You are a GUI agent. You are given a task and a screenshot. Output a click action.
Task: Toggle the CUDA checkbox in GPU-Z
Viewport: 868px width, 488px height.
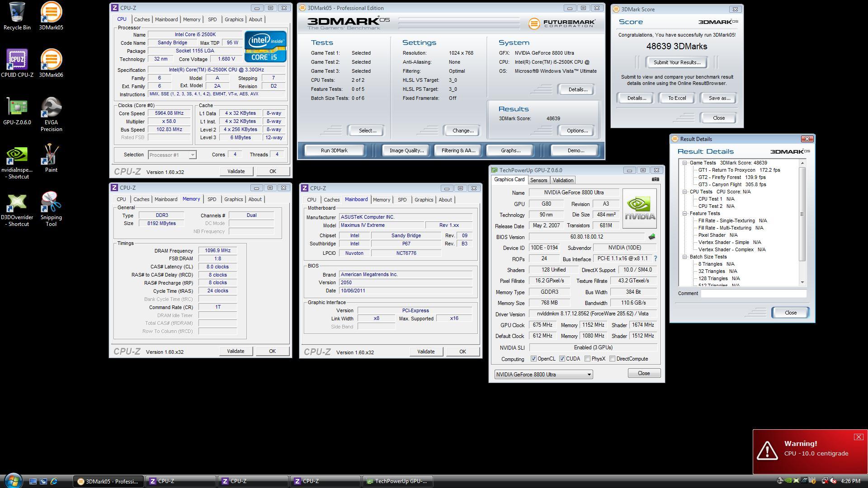click(x=562, y=359)
